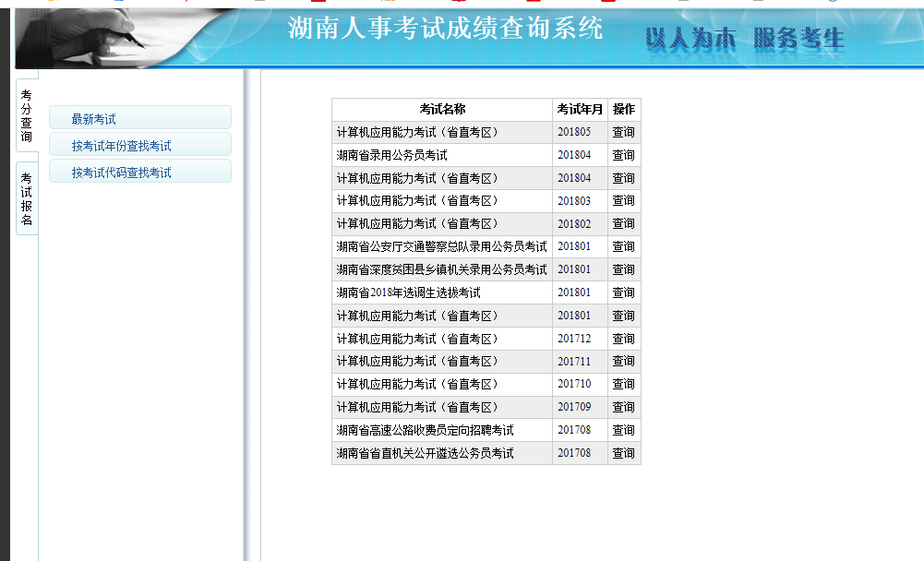Click 查询 for the 201710 计算机应用能力考试 row
Image resolution: width=924 pixels, height=561 pixels.
click(624, 384)
